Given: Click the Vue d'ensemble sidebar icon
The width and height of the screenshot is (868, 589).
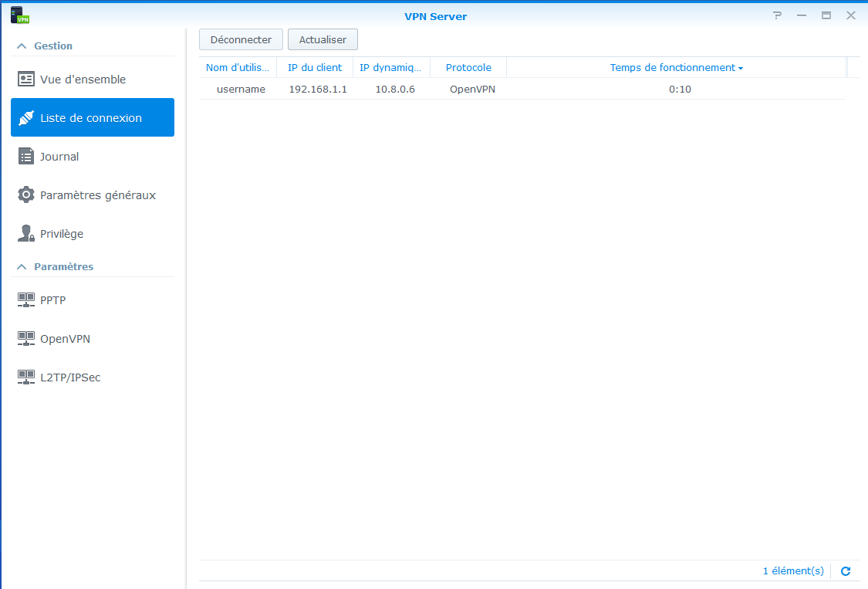Looking at the screenshot, I should click(26, 80).
